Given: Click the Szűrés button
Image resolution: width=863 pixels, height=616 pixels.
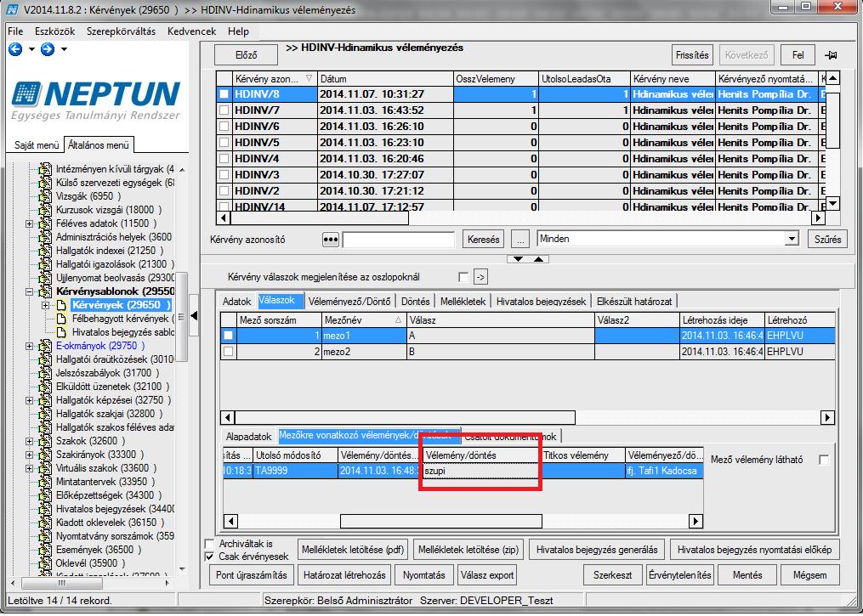Looking at the screenshot, I should click(x=828, y=240).
